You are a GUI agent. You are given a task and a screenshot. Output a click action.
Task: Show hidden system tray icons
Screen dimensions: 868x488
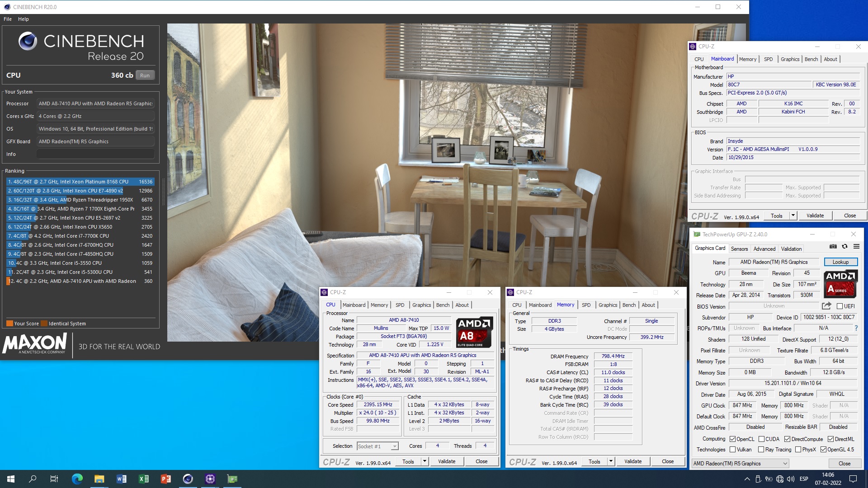(x=747, y=479)
